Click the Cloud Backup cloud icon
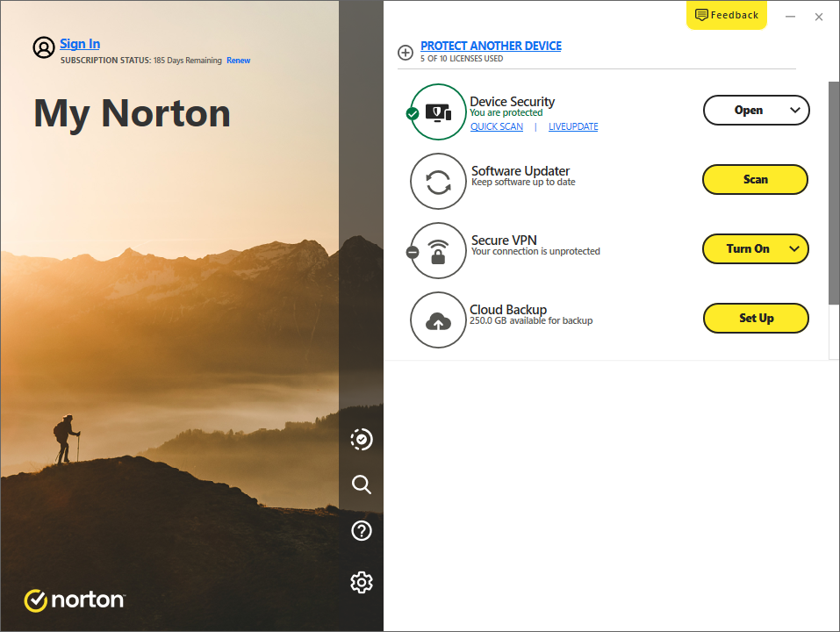This screenshot has height=632, width=840. [438, 320]
